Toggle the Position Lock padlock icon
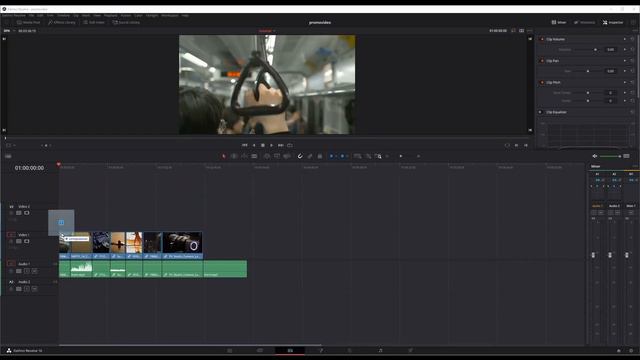This screenshot has height=360, width=640. (320, 156)
